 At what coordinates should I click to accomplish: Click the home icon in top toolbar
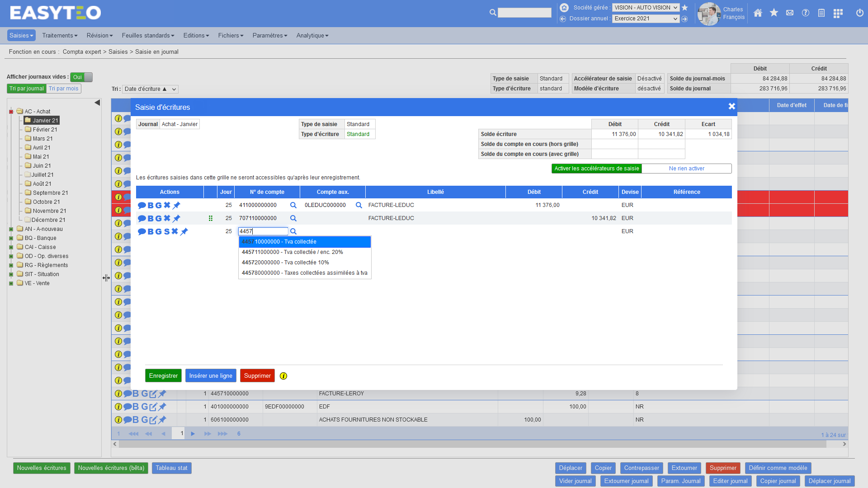pyautogui.click(x=758, y=13)
